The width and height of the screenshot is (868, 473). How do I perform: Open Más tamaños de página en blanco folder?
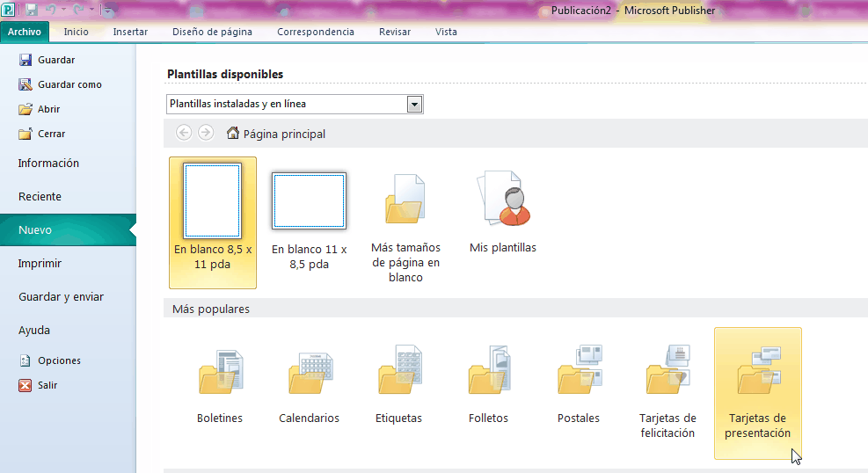click(405, 227)
